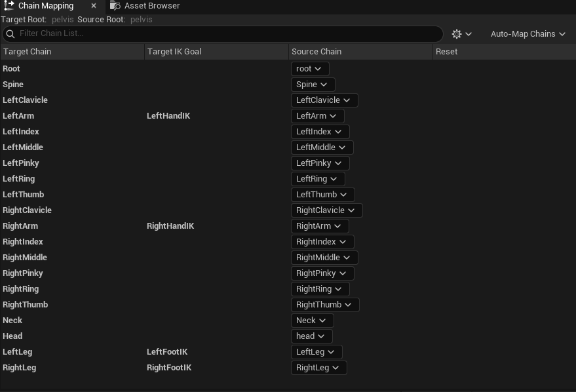
Task: Open LeftClavicle source chain dropdown
Action: pos(324,100)
